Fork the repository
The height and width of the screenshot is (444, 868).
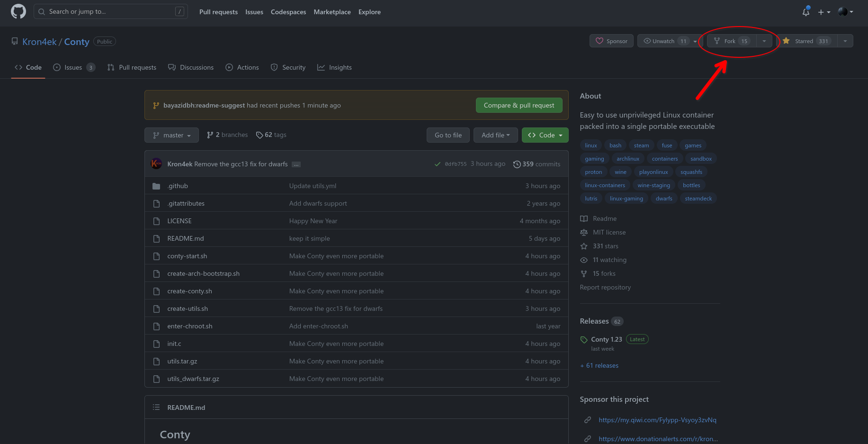click(732, 41)
